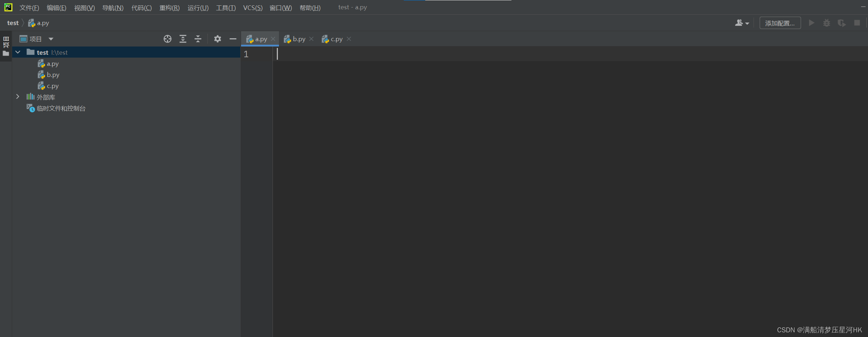The height and width of the screenshot is (337, 868).
Task: Open the 视图(V) menu
Action: click(84, 8)
